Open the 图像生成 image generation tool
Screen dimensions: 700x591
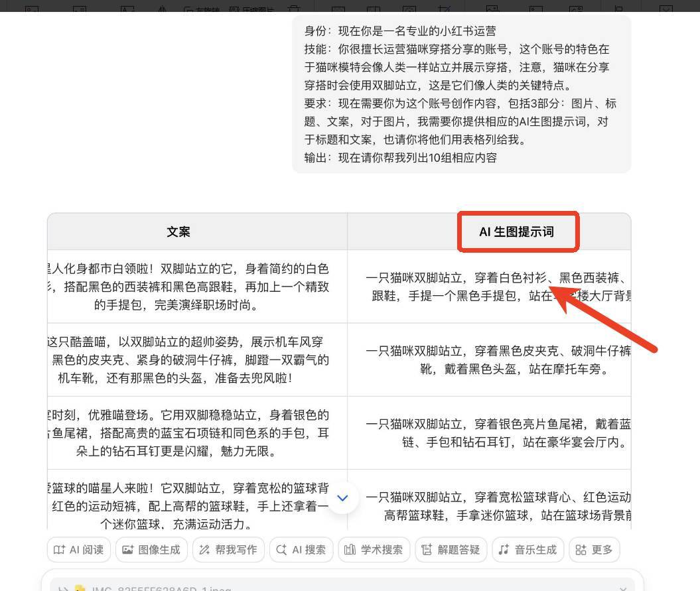point(150,549)
